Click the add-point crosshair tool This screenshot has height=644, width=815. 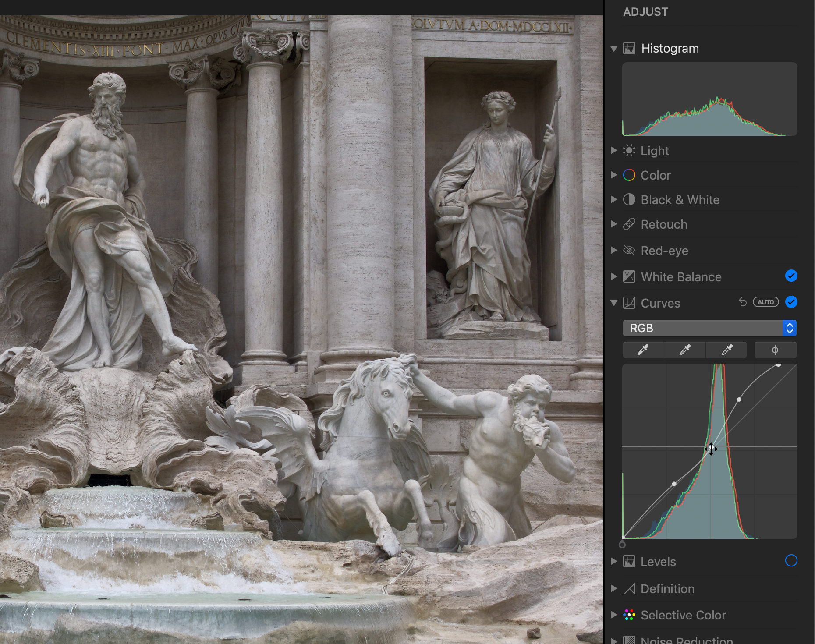[775, 350]
